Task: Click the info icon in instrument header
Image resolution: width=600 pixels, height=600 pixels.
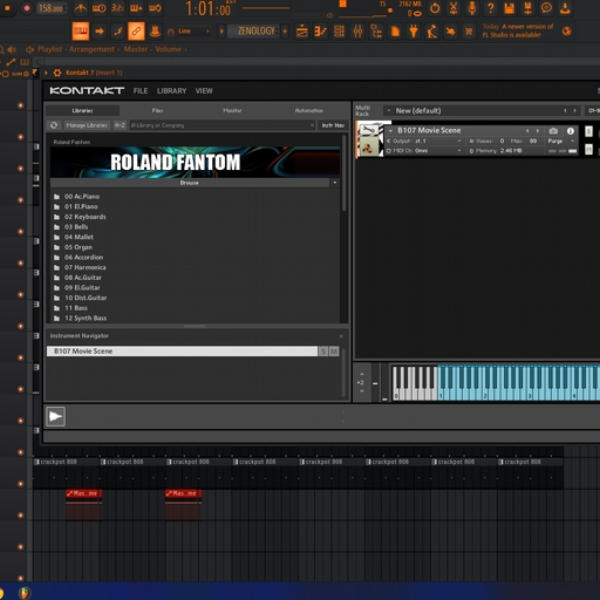Action: (571, 131)
